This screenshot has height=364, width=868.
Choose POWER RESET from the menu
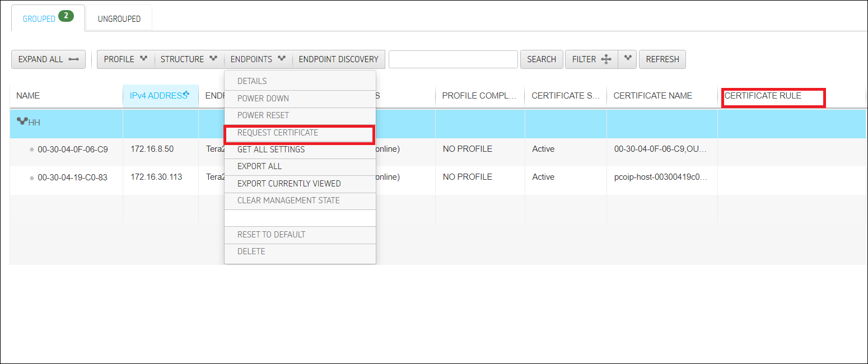tap(300, 115)
